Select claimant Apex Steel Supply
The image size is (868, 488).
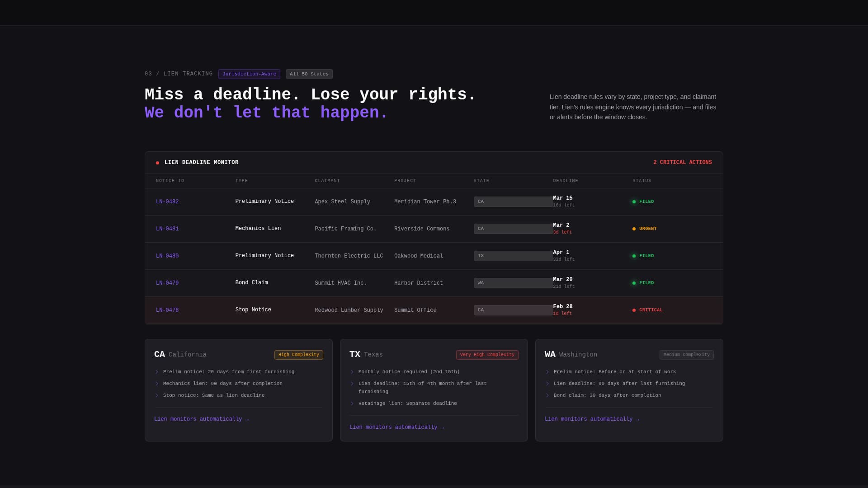(342, 202)
